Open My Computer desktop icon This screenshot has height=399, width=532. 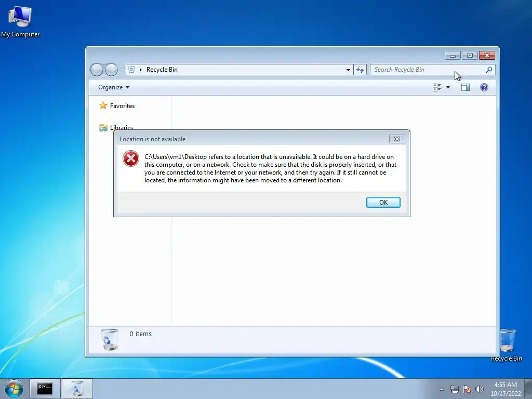(20, 21)
